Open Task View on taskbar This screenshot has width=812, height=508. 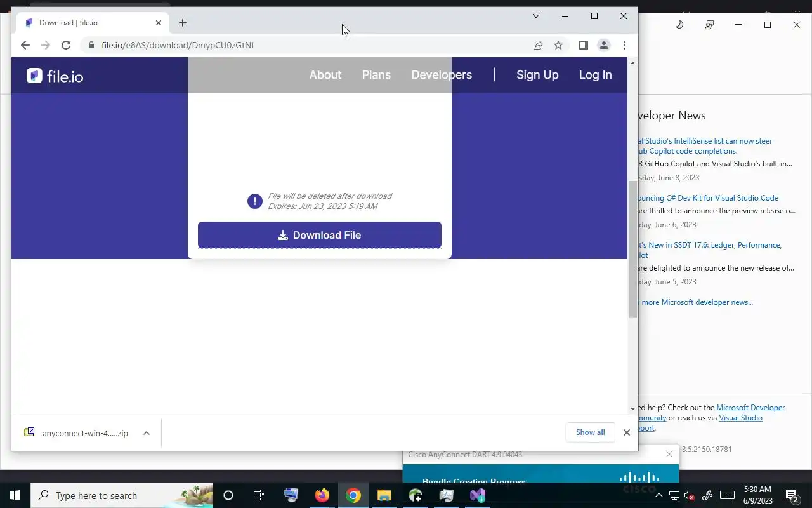[259, 495]
